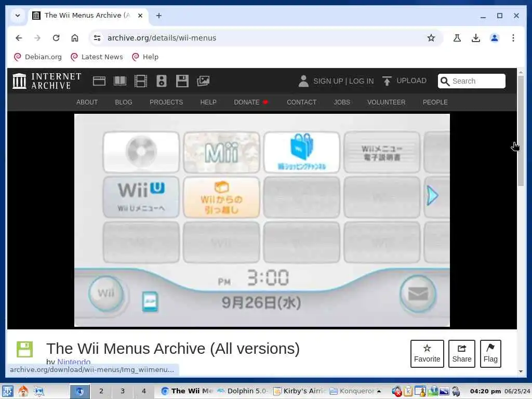Expand the tab search dropdown arrow

click(18, 16)
